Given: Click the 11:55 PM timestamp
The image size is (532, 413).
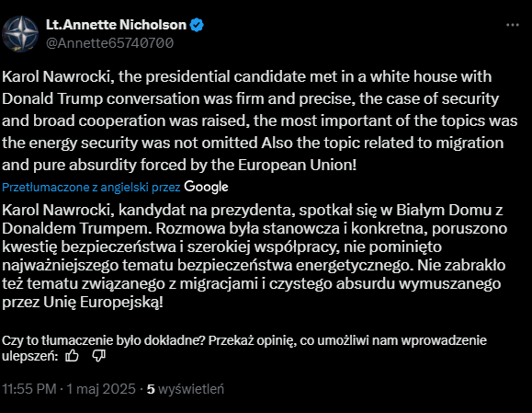Looking at the screenshot, I should tap(29, 389).
